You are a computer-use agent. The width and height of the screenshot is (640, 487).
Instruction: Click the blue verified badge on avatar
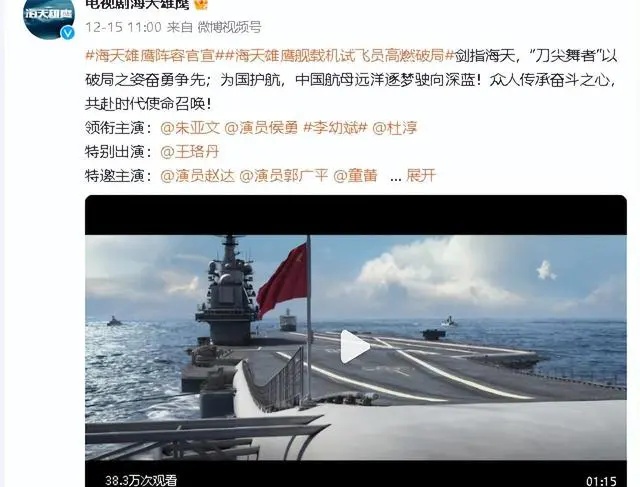[68, 33]
